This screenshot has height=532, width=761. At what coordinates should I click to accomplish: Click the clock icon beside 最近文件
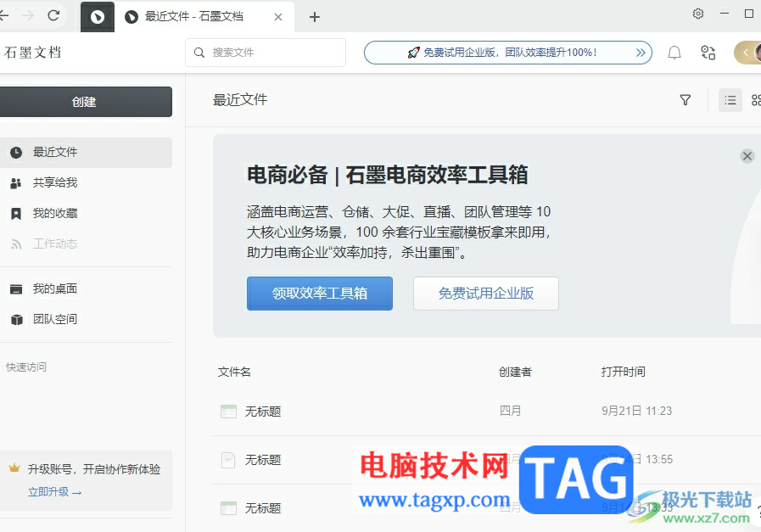(x=16, y=153)
